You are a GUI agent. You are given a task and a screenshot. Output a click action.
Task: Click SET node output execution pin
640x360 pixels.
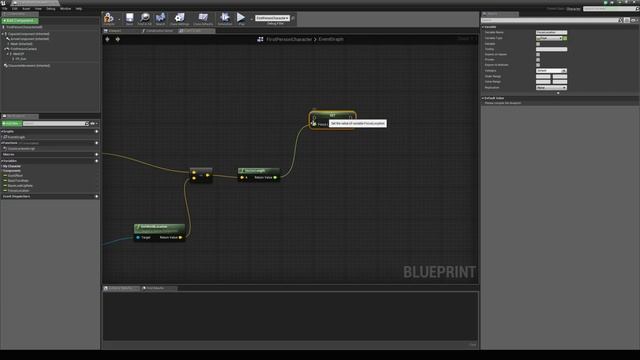pyautogui.click(x=350, y=118)
